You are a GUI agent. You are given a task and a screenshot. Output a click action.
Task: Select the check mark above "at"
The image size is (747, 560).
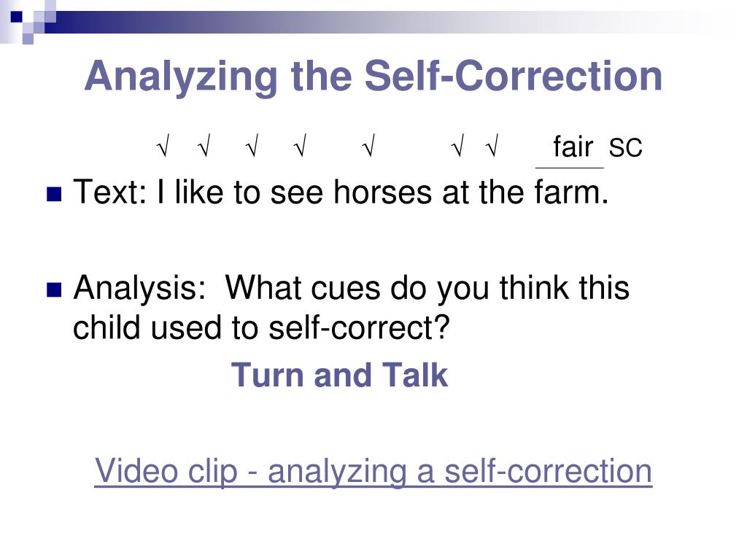pos(457,146)
